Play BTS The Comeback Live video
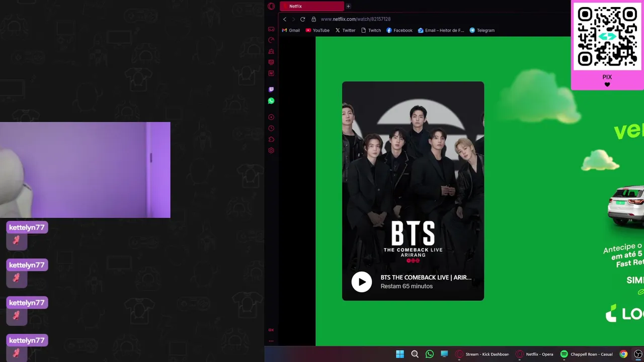Viewport: 644px width, 362px height. (362, 282)
